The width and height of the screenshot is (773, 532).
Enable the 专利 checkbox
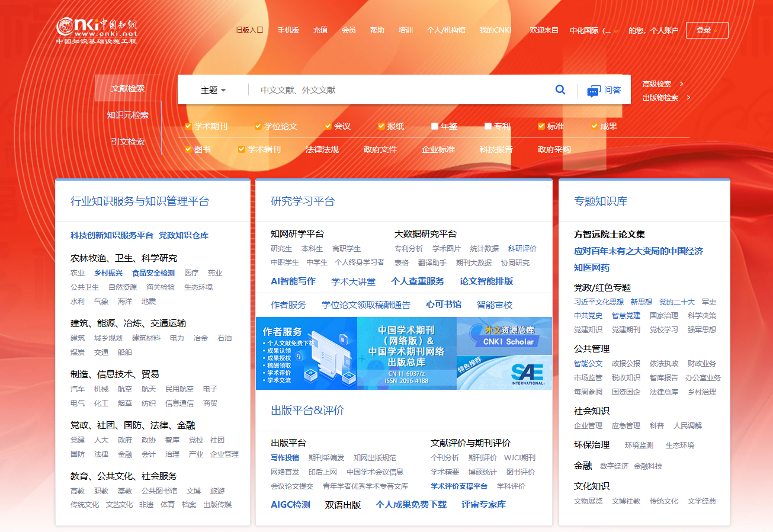point(487,126)
